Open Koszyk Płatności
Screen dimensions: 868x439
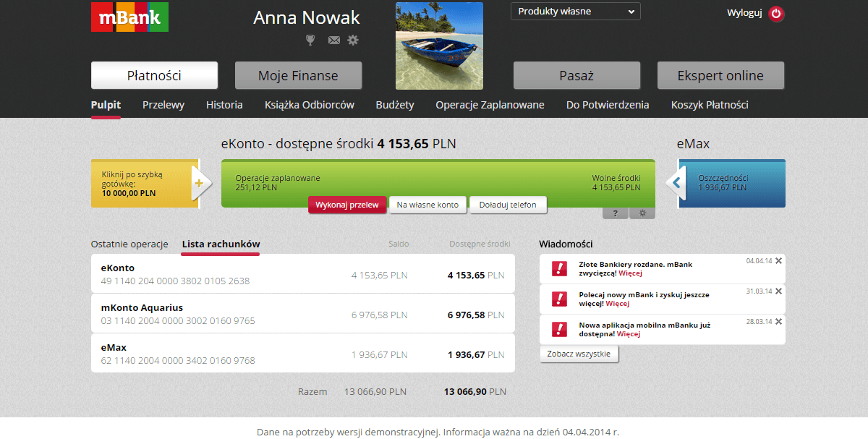tap(710, 105)
